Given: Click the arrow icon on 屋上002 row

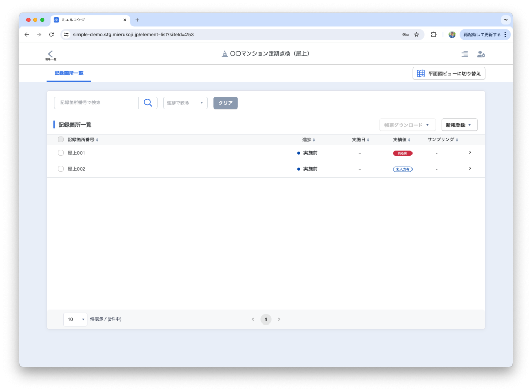Looking at the screenshot, I should [470, 169].
